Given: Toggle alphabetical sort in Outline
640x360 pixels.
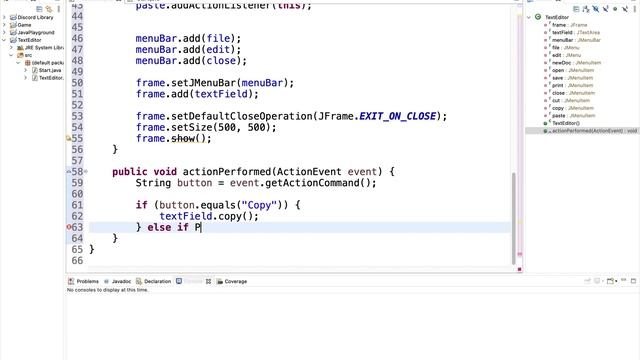Looking at the screenshot, I should 586,9.
